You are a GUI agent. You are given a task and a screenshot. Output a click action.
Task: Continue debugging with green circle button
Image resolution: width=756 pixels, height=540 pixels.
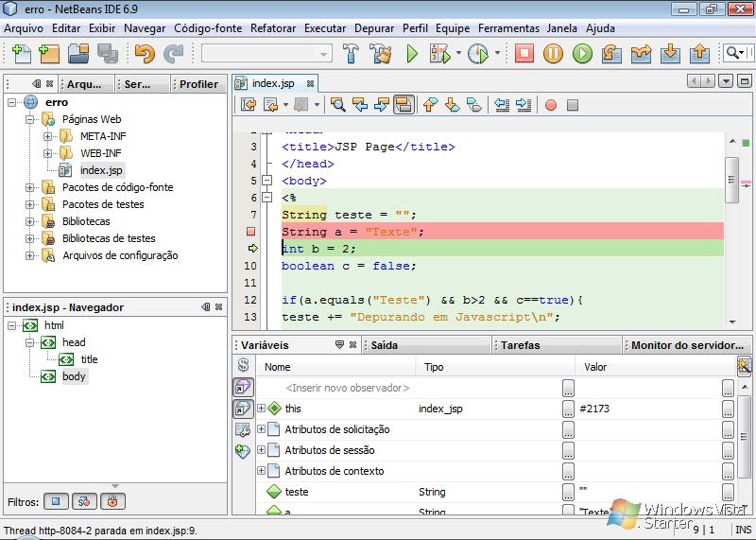(x=582, y=53)
